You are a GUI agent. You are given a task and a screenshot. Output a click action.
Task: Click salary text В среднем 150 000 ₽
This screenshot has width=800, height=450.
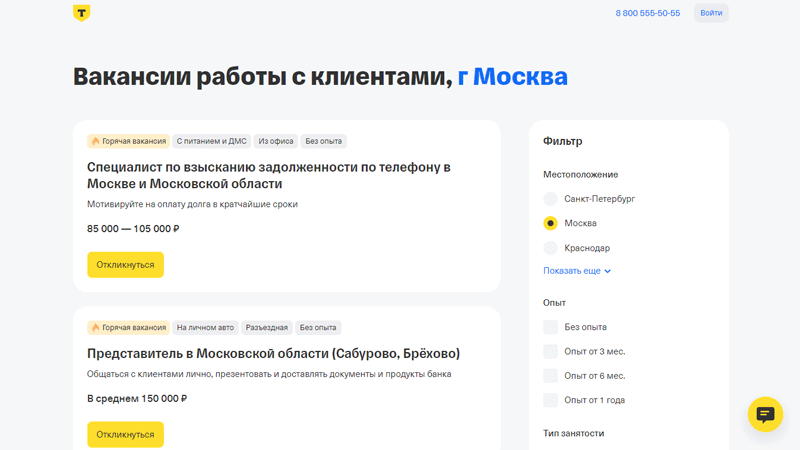[137, 398]
